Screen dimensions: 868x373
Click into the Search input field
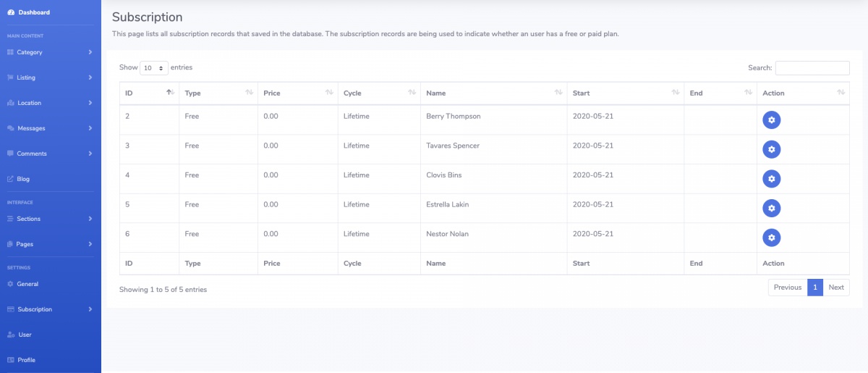click(812, 68)
